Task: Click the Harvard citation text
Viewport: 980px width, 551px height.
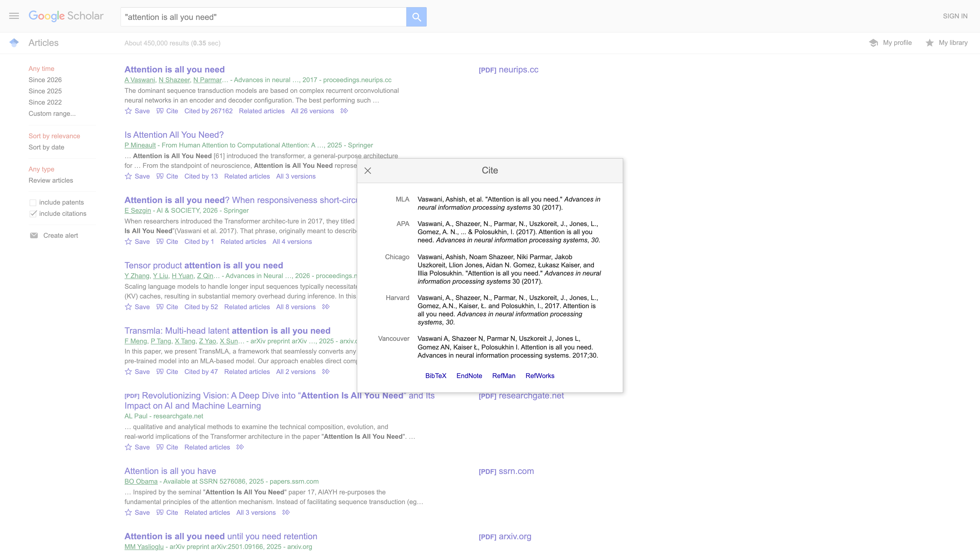Action: 508,310
